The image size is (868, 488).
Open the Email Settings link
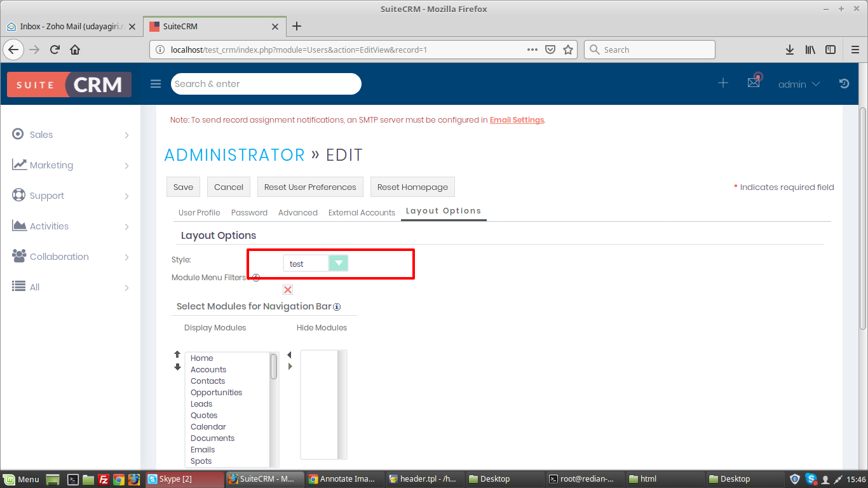click(x=517, y=119)
